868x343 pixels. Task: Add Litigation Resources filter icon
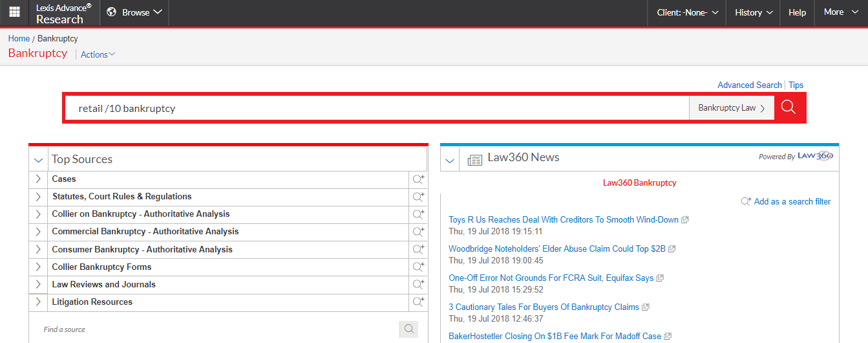pyautogui.click(x=419, y=302)
